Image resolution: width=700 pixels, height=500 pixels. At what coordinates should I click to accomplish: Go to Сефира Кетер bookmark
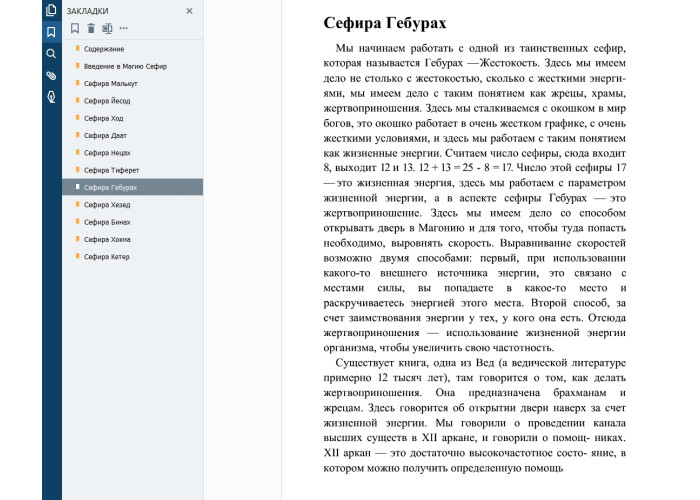pos(108,257)
